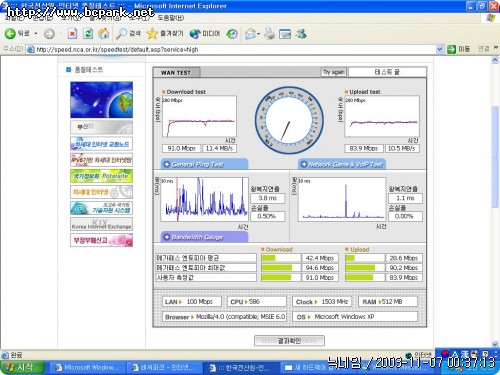The height and width of the screenshot is (375, 500).
Task: Open the Help menu in menu bar
Action: click(170, 18)
